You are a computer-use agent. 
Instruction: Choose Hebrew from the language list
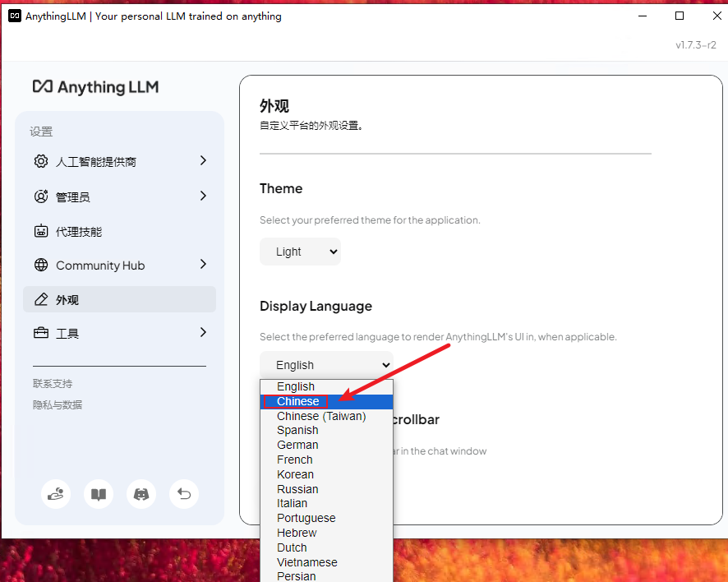326,533
